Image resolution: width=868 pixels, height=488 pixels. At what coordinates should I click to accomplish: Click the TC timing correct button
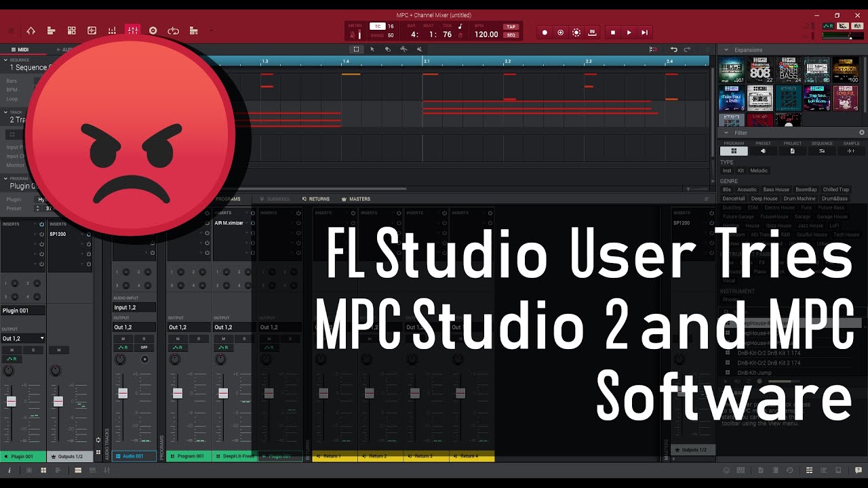pos(377,26)
